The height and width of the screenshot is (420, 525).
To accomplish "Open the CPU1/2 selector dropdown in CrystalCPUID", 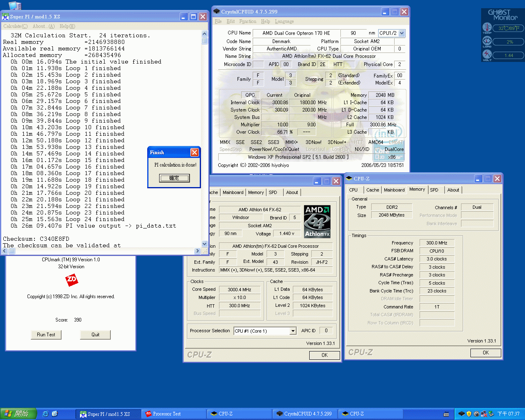I will pos(402,33).
